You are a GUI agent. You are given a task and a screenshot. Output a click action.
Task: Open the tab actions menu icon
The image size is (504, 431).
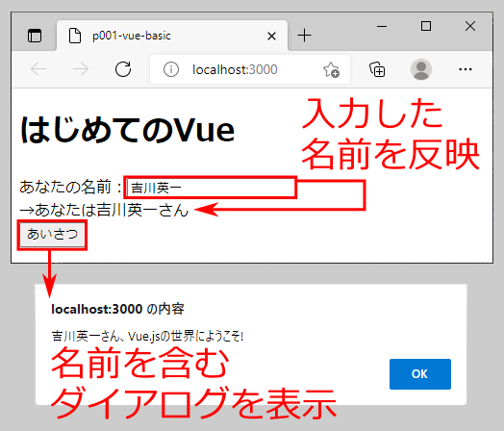pos(35,36)
